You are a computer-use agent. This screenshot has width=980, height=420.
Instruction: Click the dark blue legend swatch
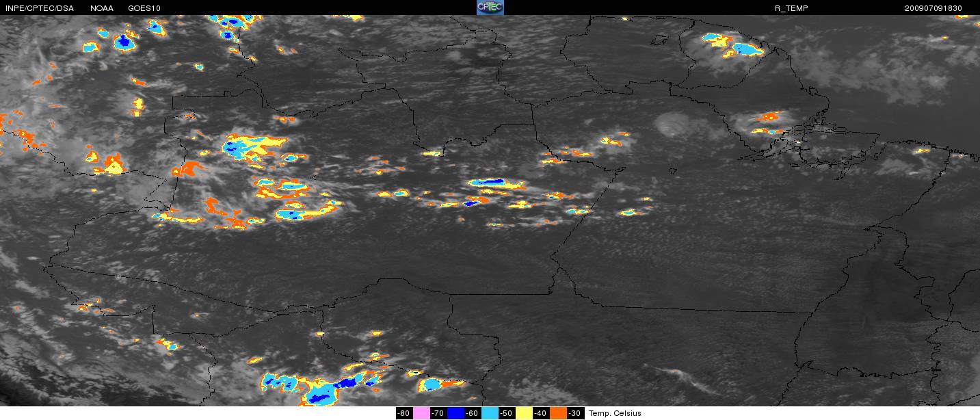(455, 413)
